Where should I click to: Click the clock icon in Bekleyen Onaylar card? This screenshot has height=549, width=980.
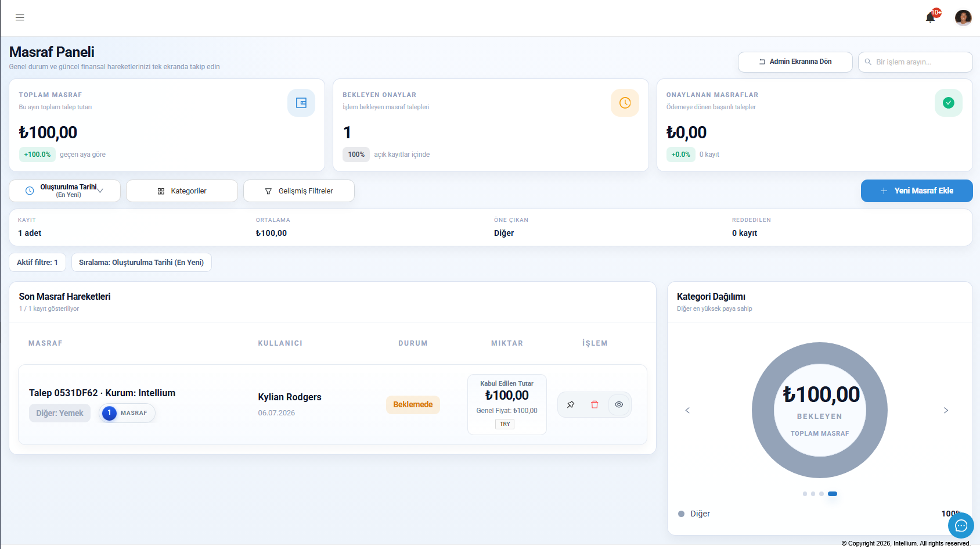625,103
